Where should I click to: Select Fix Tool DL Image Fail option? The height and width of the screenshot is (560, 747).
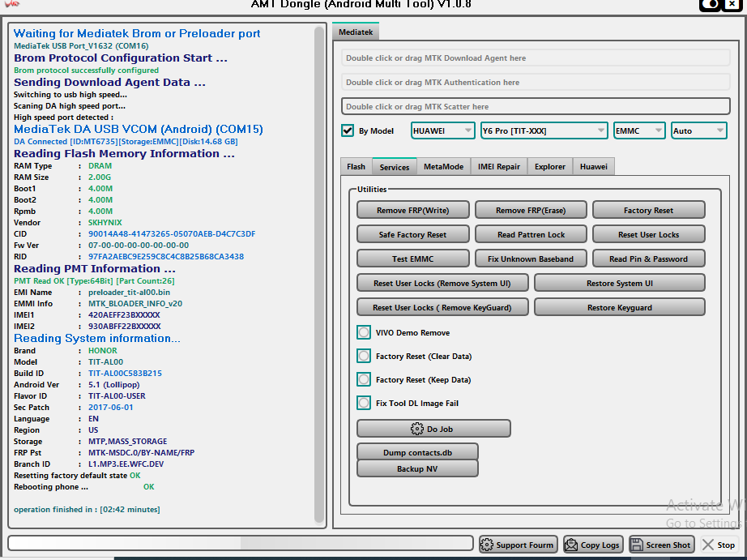364,403
